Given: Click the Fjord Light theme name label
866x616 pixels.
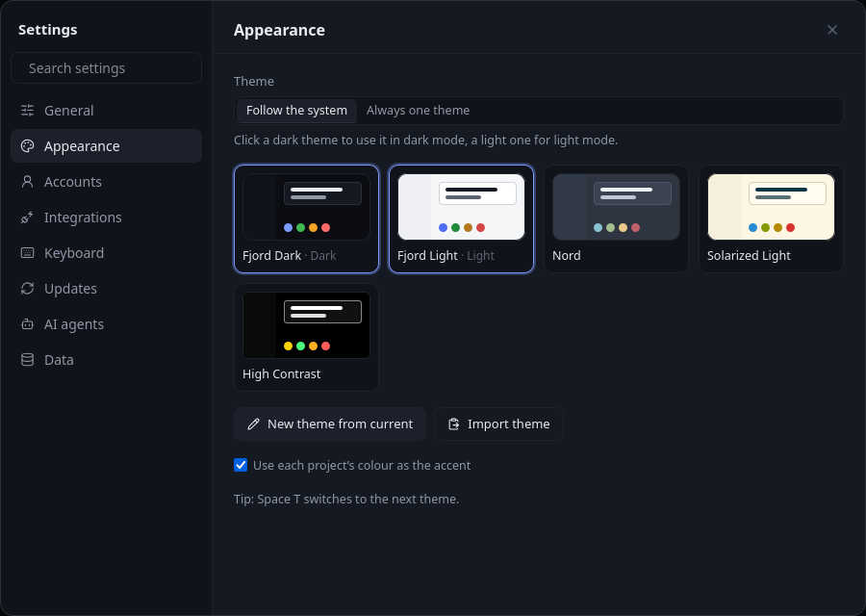Looking at the screenshot, I should 427,256.
